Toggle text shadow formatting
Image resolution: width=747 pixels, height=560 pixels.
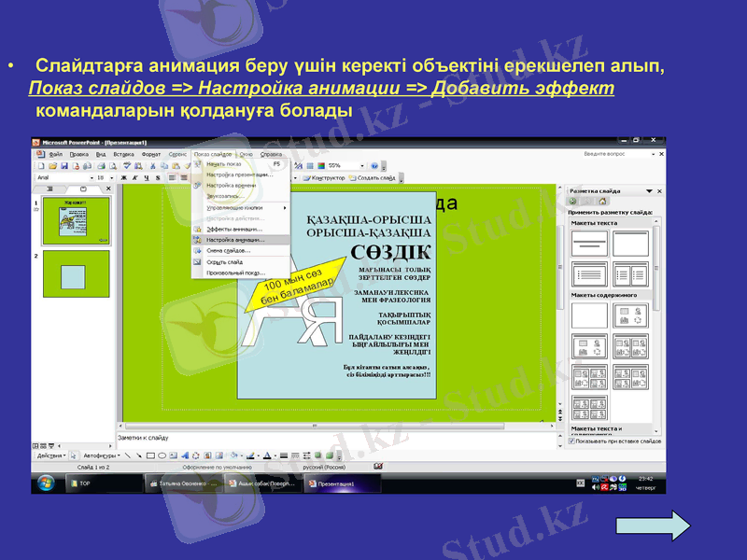158,177
